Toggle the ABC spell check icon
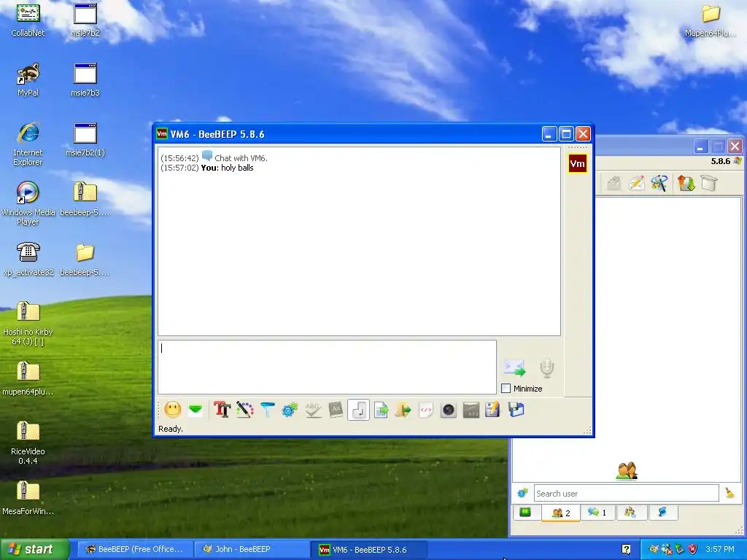 tap(312, 410)
